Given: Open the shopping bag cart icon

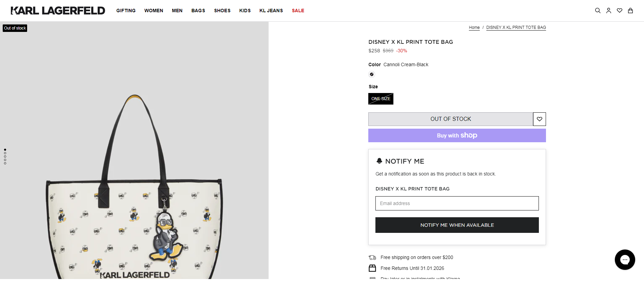Looking at the screenshot, I should 630,11.
